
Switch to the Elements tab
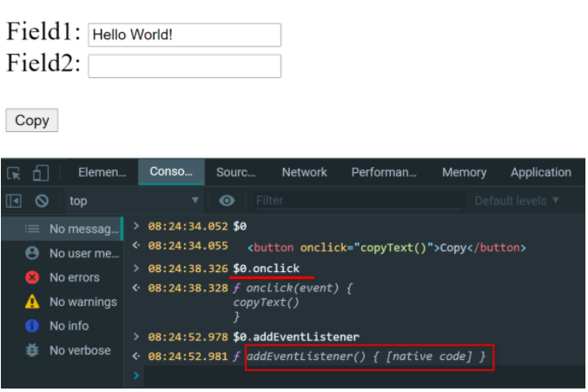coord(102,172)
